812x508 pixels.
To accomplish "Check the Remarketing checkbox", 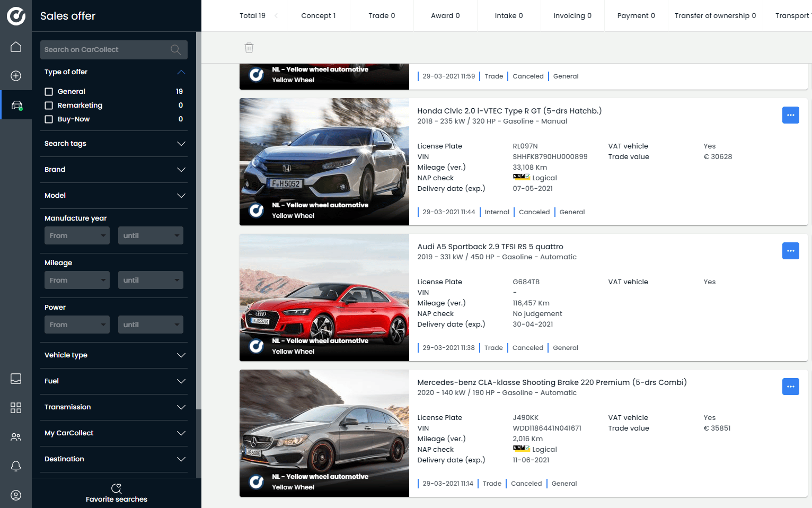I will pos(49,106).
